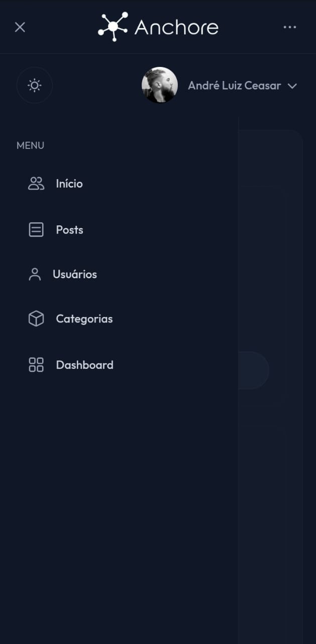Click the Anchore brand name text

click(x=176, y=27)
